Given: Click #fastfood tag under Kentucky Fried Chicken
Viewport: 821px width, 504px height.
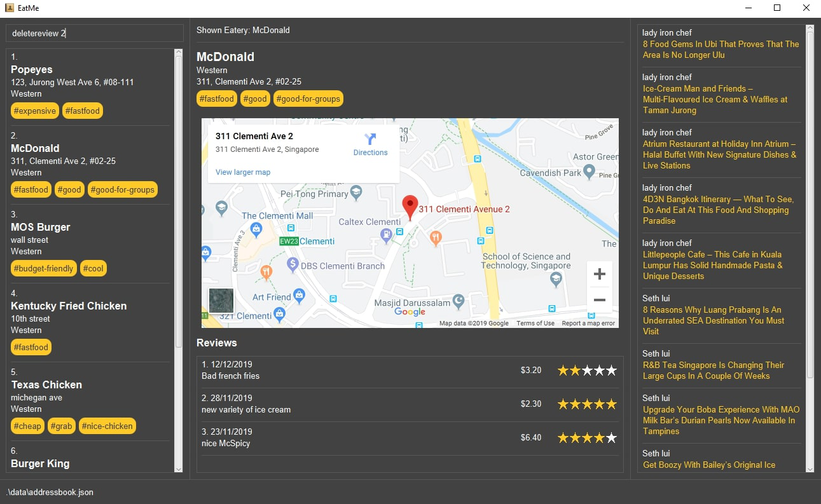Looking at the screenshot, I should point(31,347).
